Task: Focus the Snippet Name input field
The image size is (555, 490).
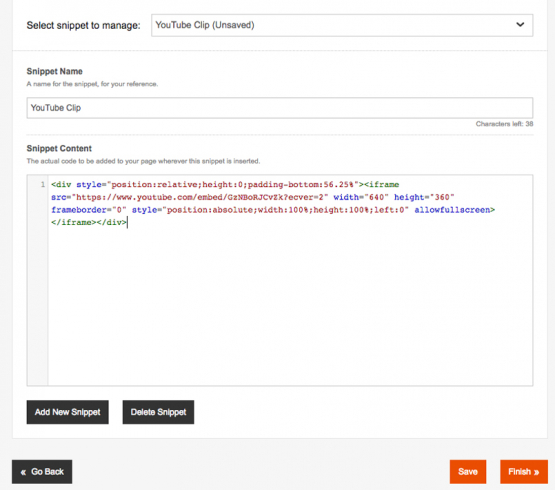Action: (280, 108)
